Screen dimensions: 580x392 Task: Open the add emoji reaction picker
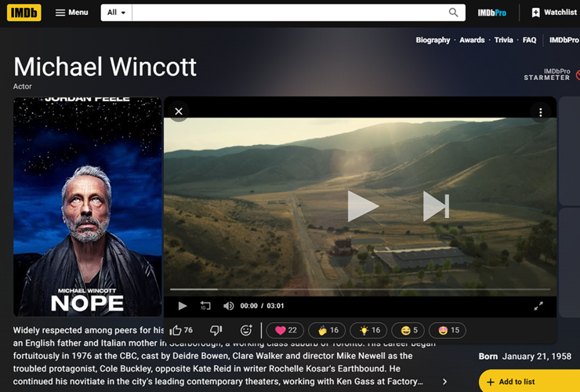click(x=246, y=330)
